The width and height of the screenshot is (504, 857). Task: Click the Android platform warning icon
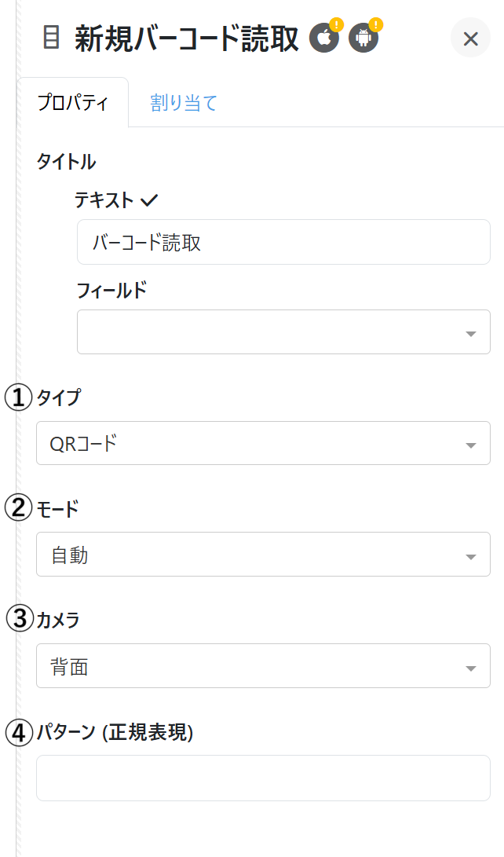[363, 38]
